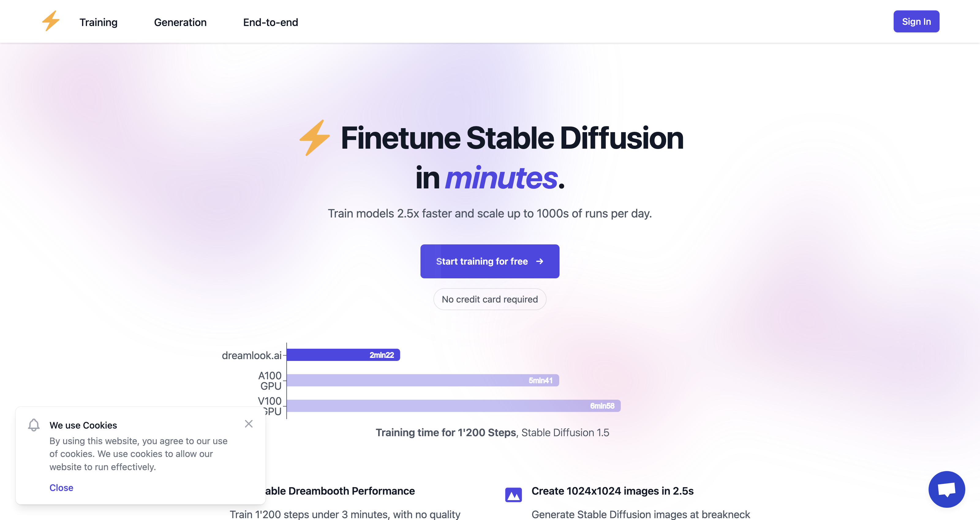Open the chat support bubble
The height and width of the screenshot is (520, 980).
tap(947, 489)
